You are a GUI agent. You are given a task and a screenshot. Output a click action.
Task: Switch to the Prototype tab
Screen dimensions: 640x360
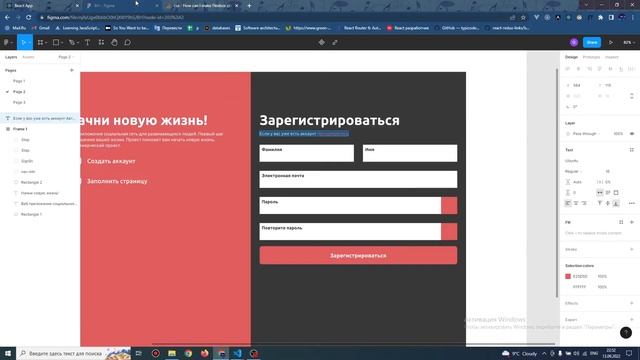[591, 57]
